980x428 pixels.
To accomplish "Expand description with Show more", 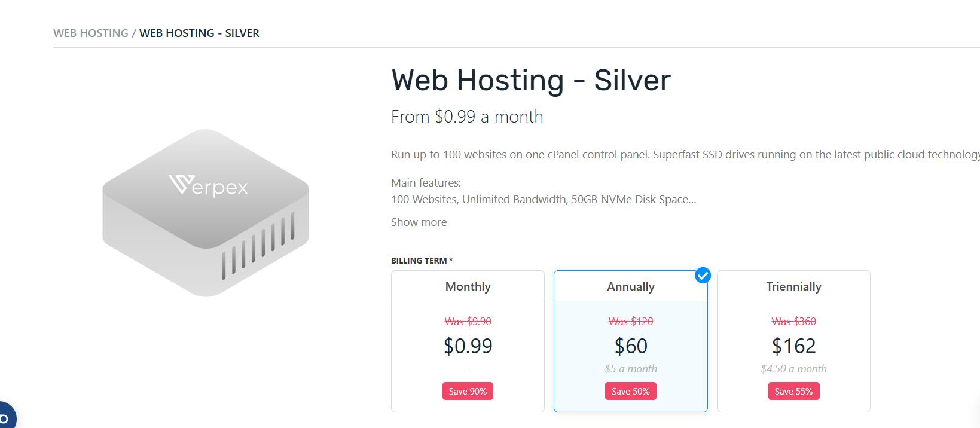I will tap(419, 222).
